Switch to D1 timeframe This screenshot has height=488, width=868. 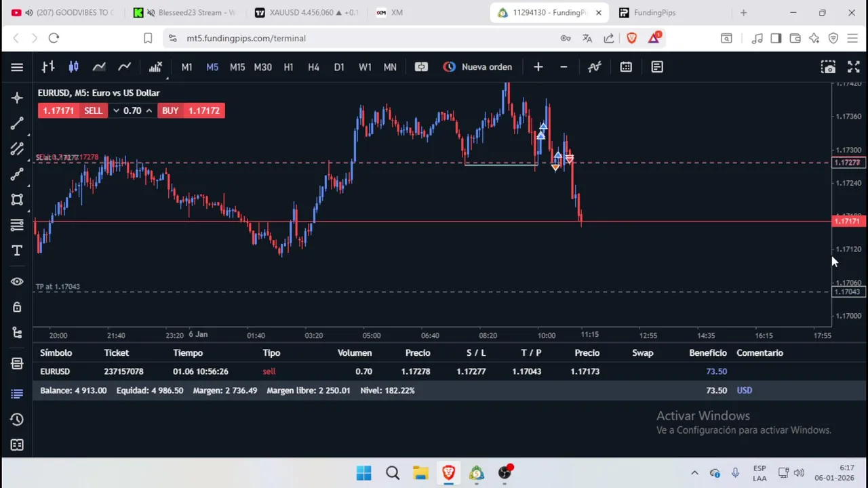pyautogui.click(x=339, y=67)
